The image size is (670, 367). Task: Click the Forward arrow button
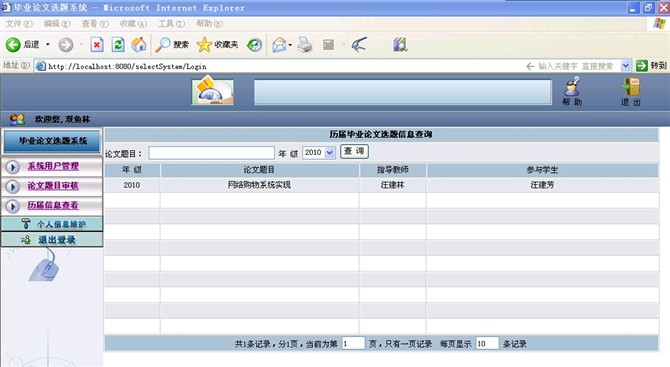pos(66,44)
